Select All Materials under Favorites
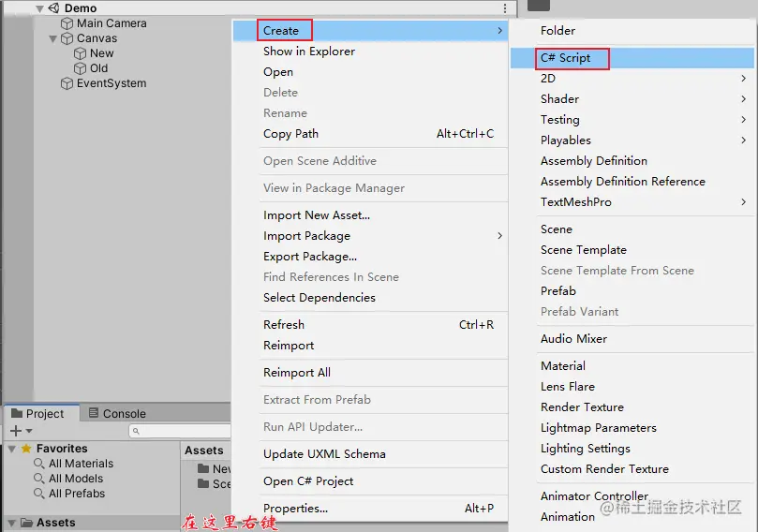 82,464
